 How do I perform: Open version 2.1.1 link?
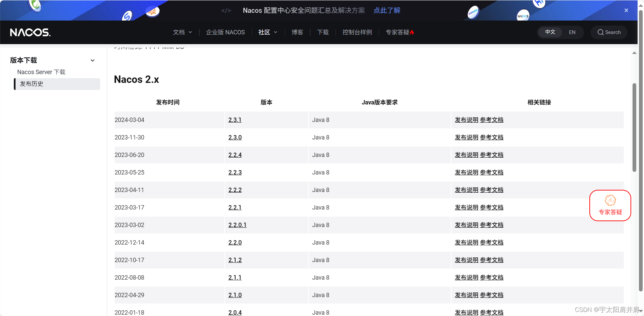[x=235, y=278]
